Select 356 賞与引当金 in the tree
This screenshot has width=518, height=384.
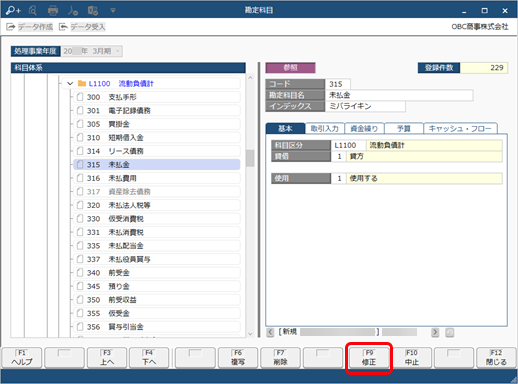(x=157, y=327)
